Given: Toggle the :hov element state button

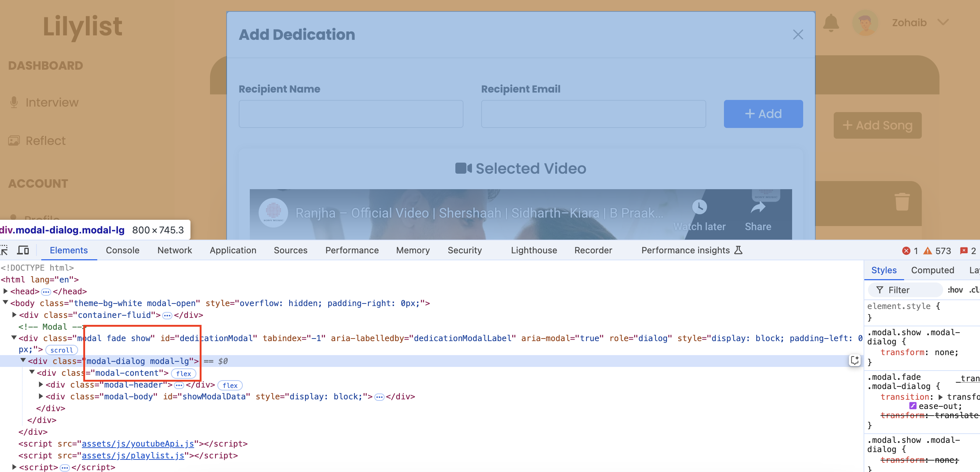Looking at the screenshot, I should [x=955, y=290].
